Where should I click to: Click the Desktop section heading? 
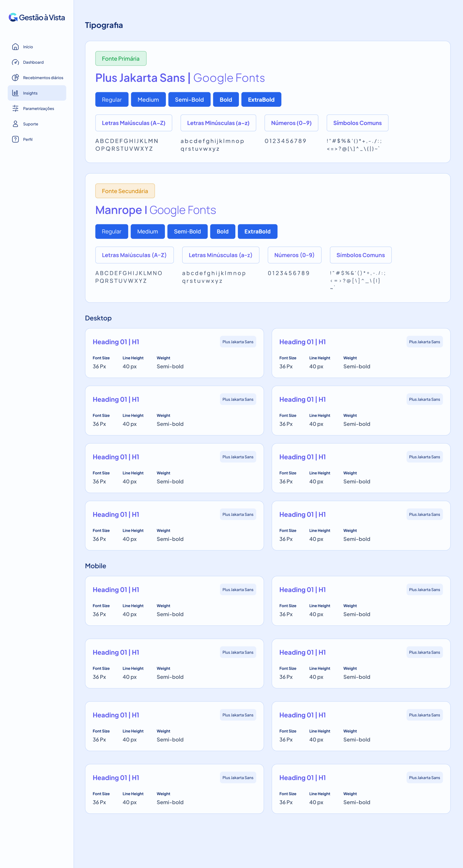pos(98,318)
